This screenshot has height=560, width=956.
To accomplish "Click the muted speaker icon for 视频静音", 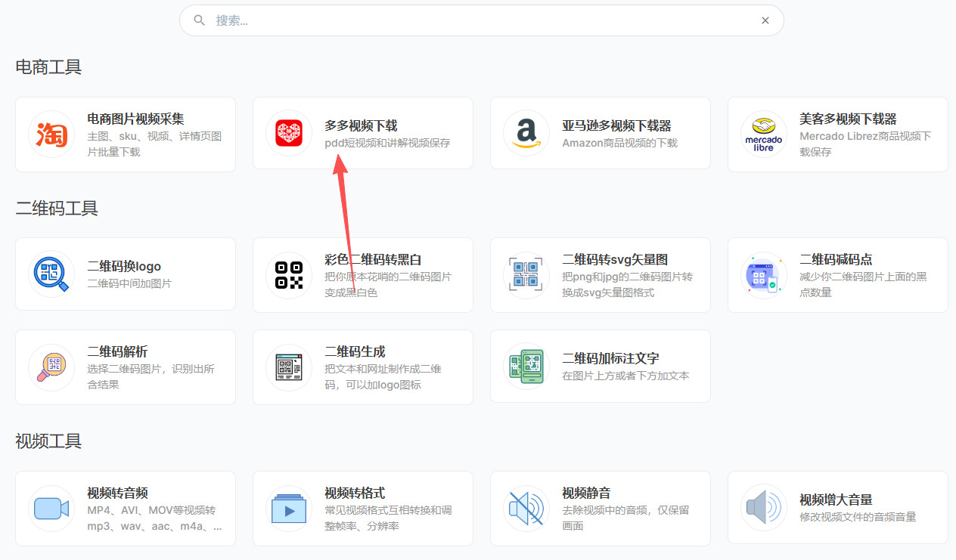I will coord(526,508).
